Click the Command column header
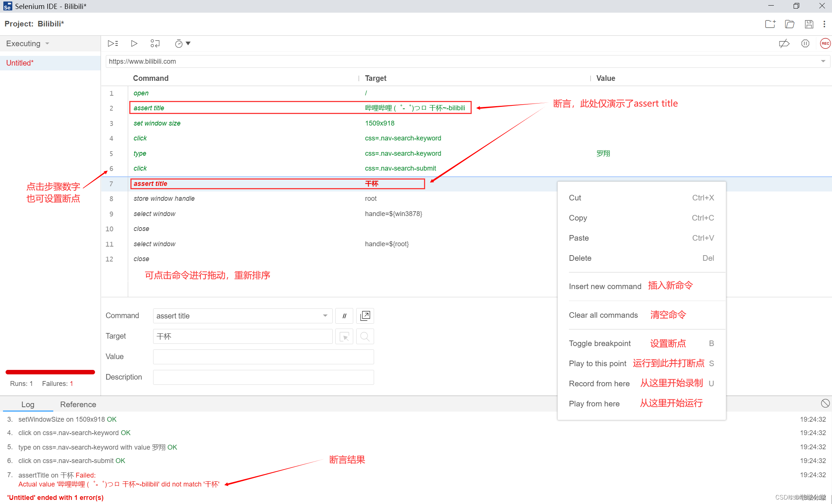832x504 pixels. 151,78
